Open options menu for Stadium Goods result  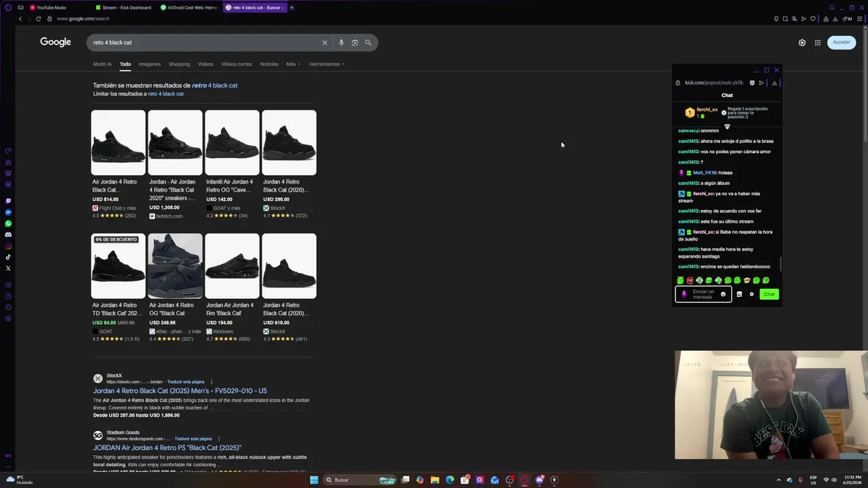pos(219,439)
